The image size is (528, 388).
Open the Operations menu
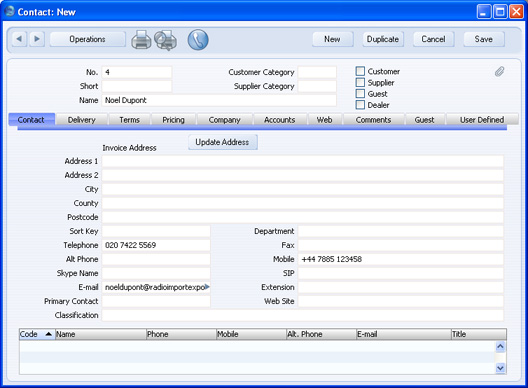coord(88,39)
